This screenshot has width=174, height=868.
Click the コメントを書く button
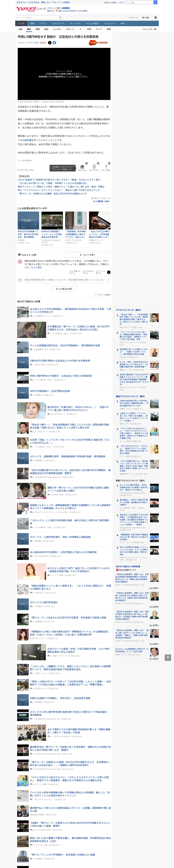(87, 255)
